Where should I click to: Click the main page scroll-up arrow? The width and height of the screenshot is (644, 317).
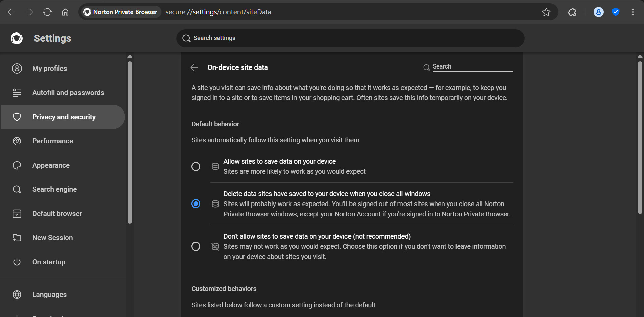[x=640, y=57]
